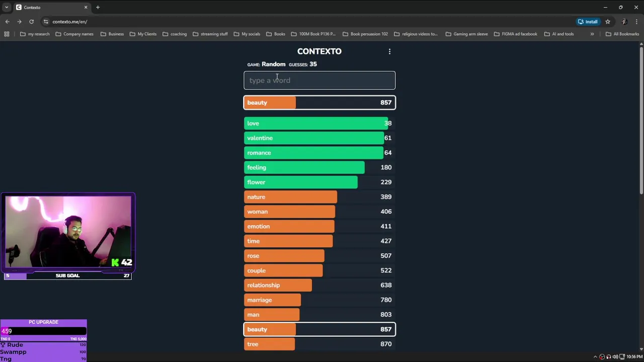Open the Chrome three-dot menu
Image resolution: width=644 pixels, height=362 pixels.
637,22
